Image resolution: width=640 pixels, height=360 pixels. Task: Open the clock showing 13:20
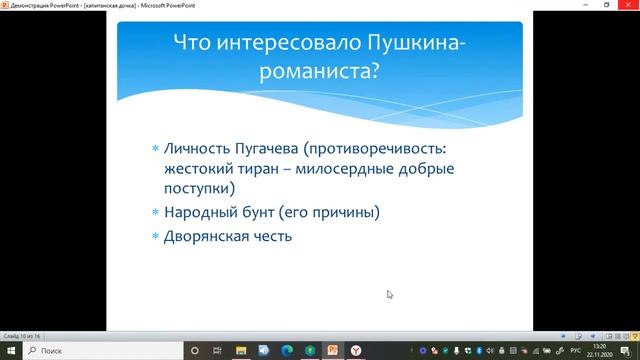point(600,351)
